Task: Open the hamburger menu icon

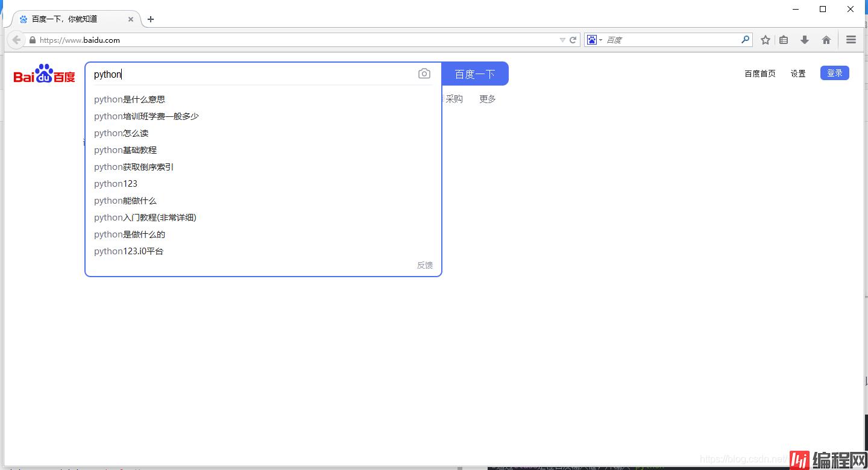Action: (851, 40)
